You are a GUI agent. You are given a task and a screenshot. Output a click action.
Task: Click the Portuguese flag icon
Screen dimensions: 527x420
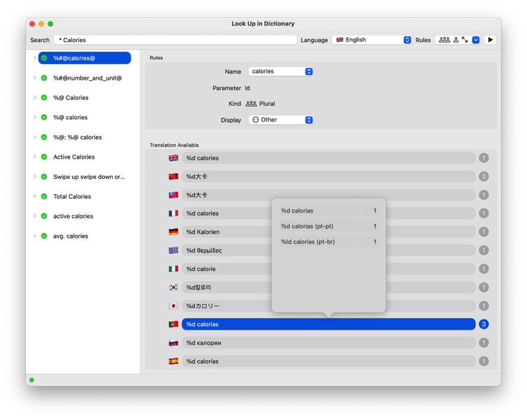coord(173,325)
